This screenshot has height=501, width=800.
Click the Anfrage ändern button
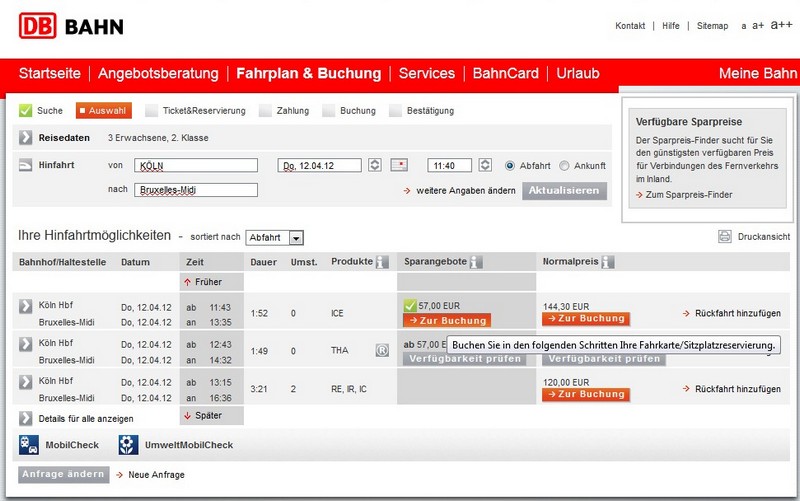point(63,474)
